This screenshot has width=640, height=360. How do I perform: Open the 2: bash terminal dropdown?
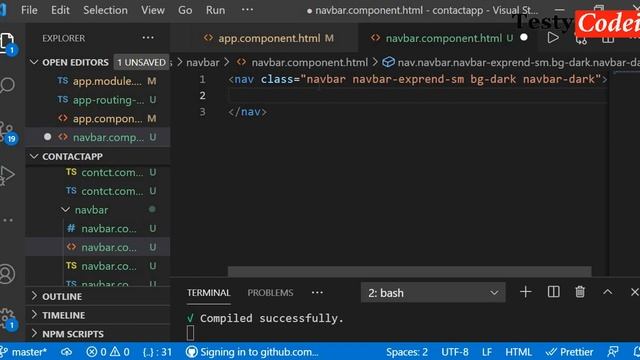point(433,293)
